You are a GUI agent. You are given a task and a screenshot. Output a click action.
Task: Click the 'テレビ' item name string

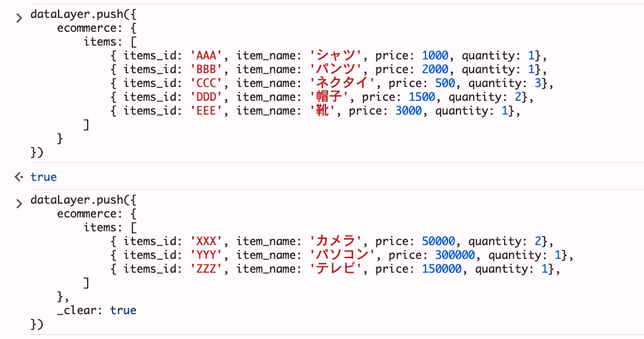coord(336,269)
